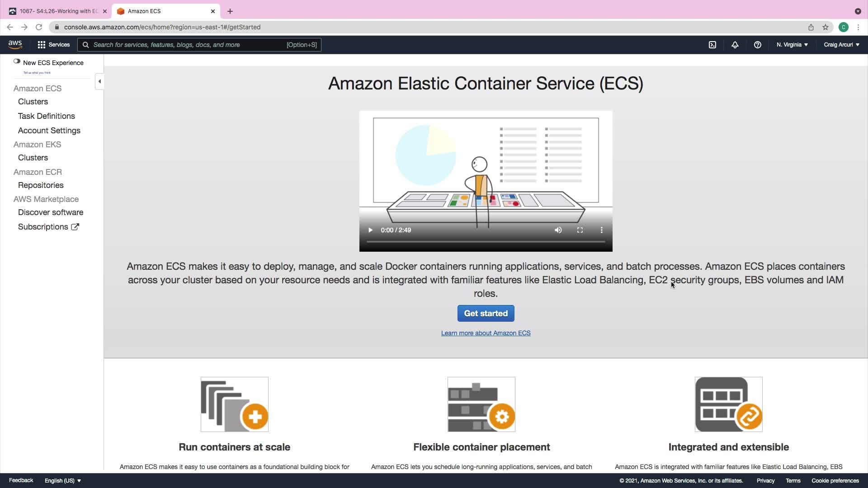Open the English (US) language selector
The height and width of the screenshot is (488, 868).
[63, 480]
